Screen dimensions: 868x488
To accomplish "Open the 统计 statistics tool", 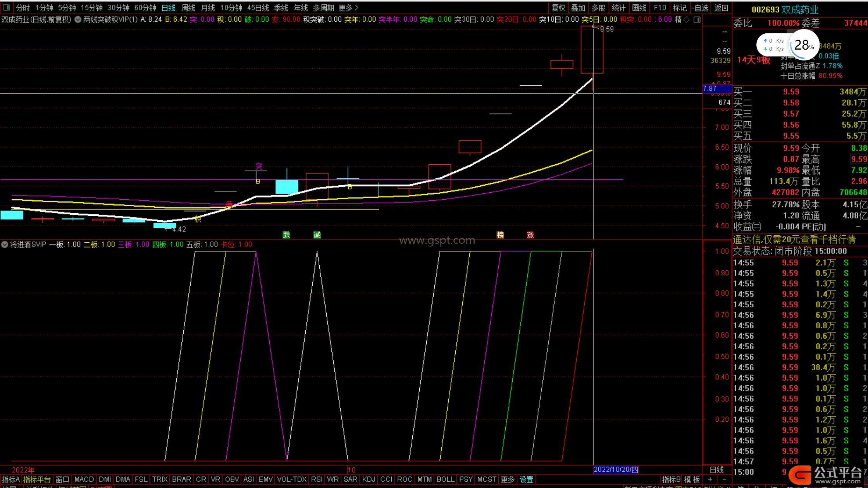I will click(x=618, y=8).
